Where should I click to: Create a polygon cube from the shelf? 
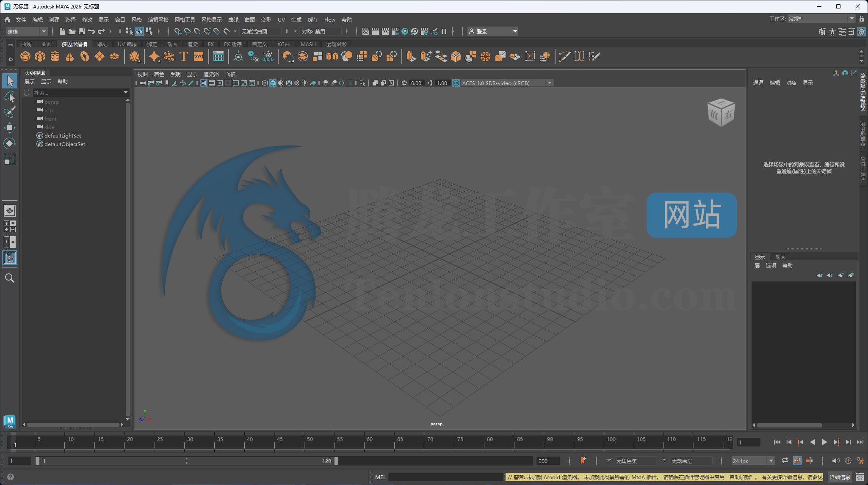pyautogui.click(x=40, y=56)
